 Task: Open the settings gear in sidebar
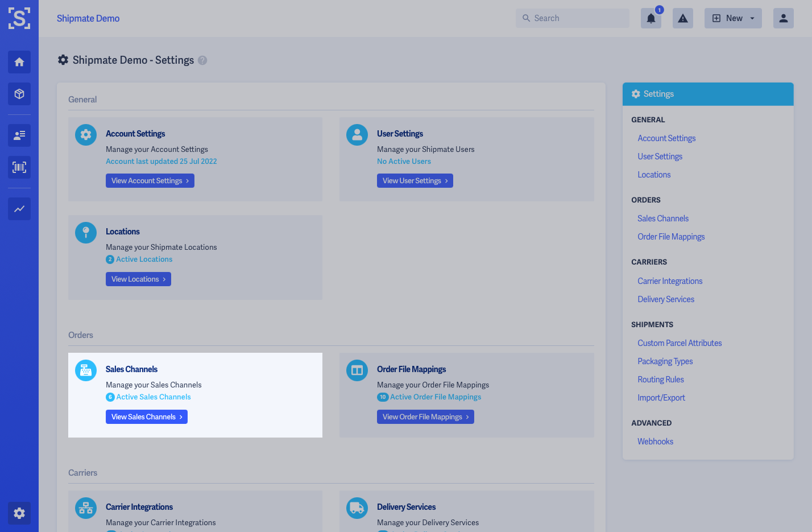[19, 513]
